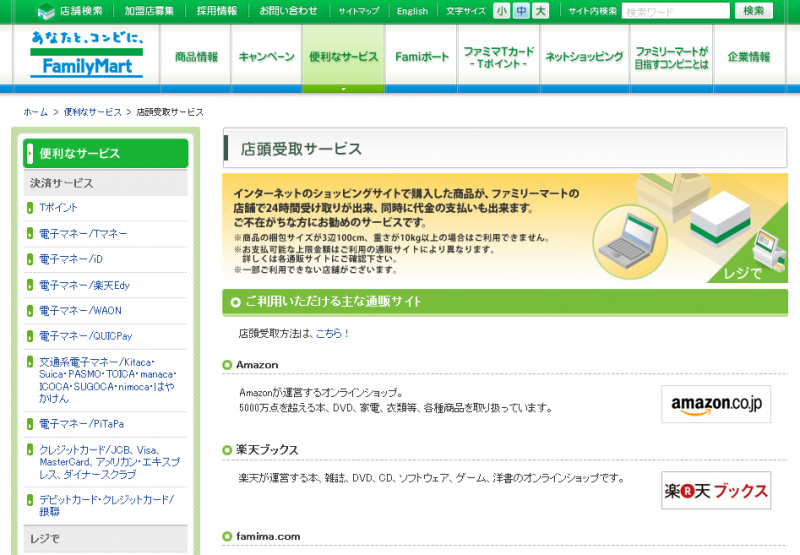The image size is (800, 555).
Task: Open デビットカード・クレジットカード/銀聯 link
Action: point(106,505)
